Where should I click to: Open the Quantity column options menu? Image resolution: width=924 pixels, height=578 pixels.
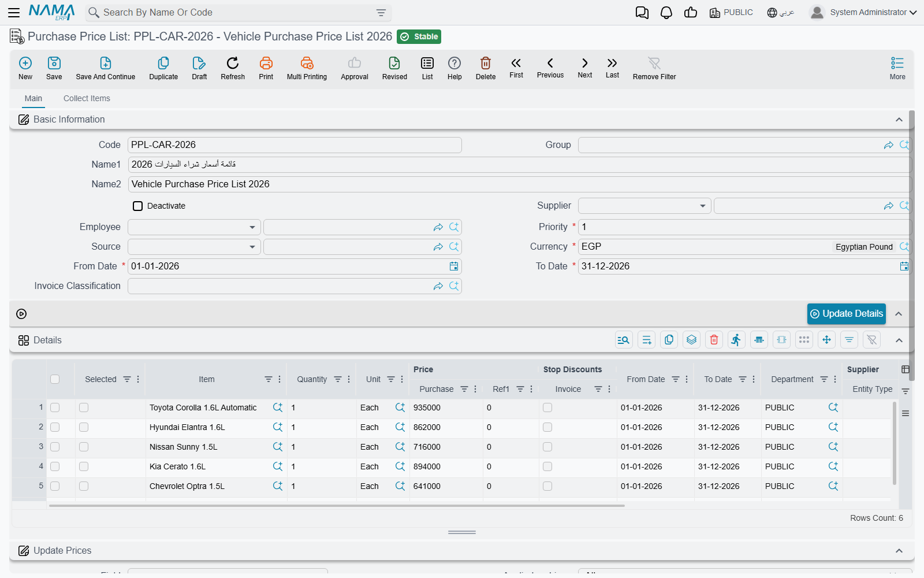[349, 379]
